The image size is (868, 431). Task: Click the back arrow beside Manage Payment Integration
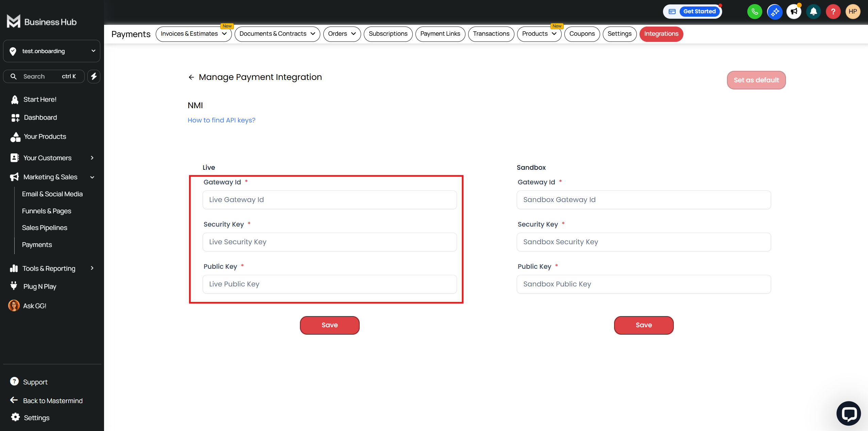[191, 77]
